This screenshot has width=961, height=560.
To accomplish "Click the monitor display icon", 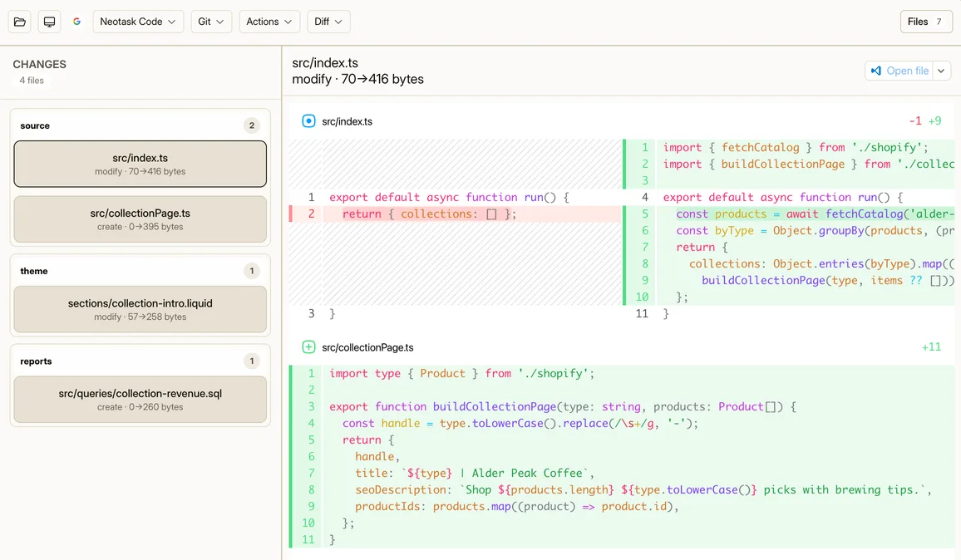I will pyautogui.click(x=50, y=22).
